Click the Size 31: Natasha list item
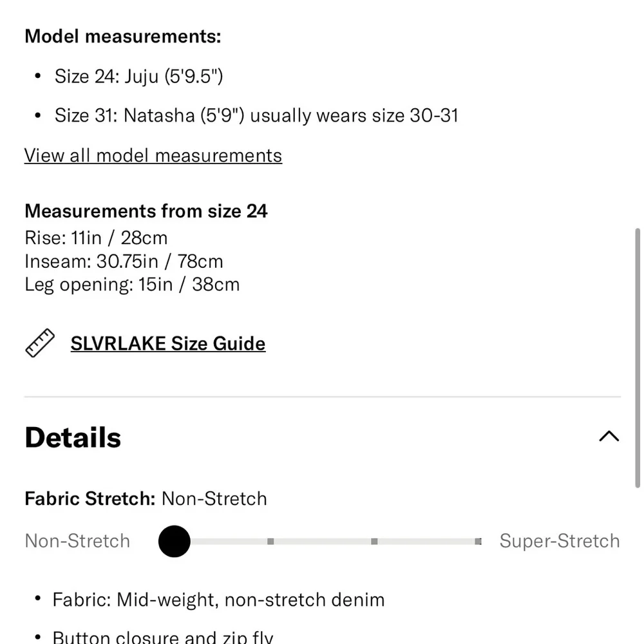 point(256,115)
